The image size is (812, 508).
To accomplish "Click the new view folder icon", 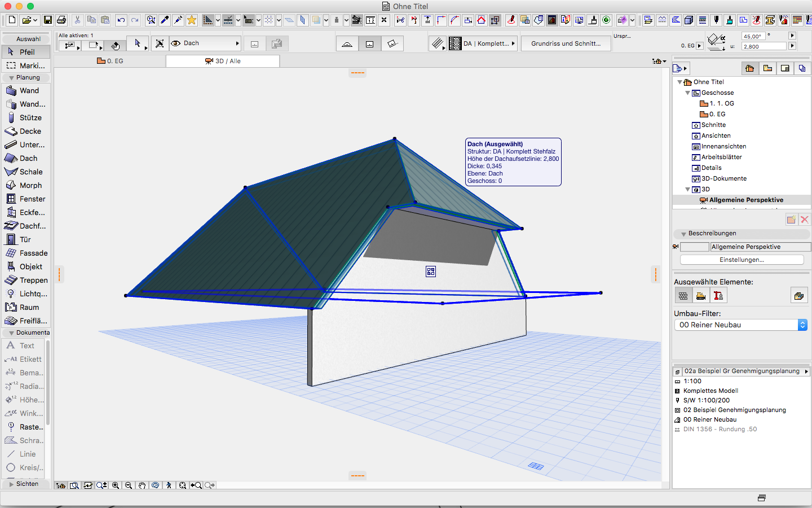I will coord(791,220).
